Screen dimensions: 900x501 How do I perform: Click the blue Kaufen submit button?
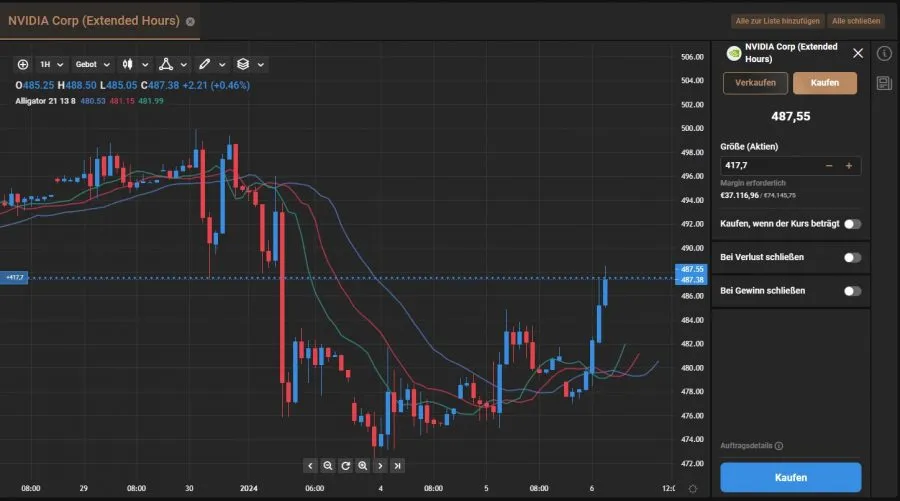click(x=790, y=477)
